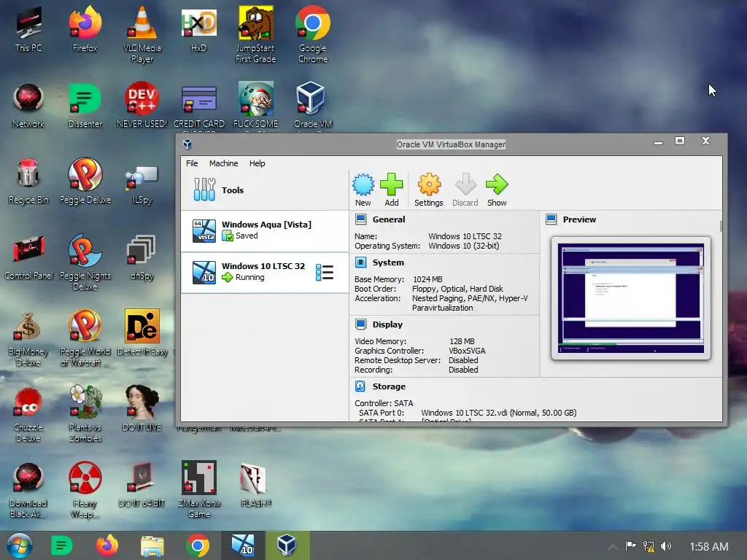Image resolution: width=747 pixels, height=560 pixels.
Task: Select the DO IT 64 BIT icon
Action: point(142,485)
